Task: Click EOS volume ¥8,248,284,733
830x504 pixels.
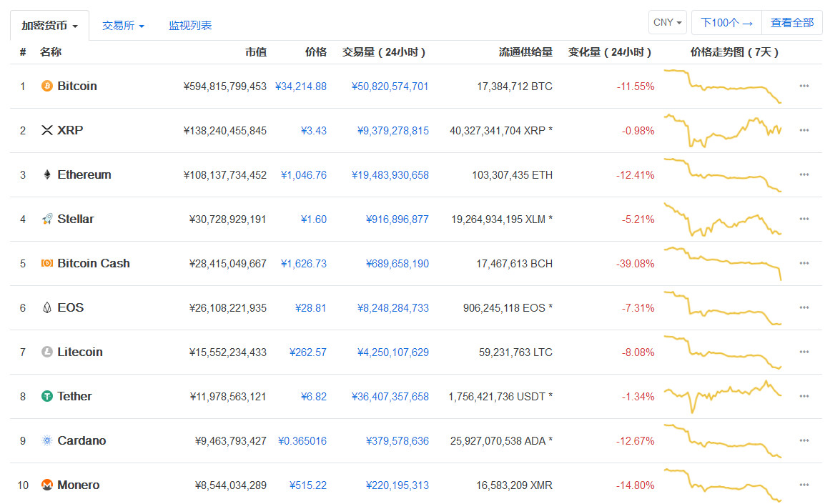Action: pyautogui.click(x=392, y=307)
